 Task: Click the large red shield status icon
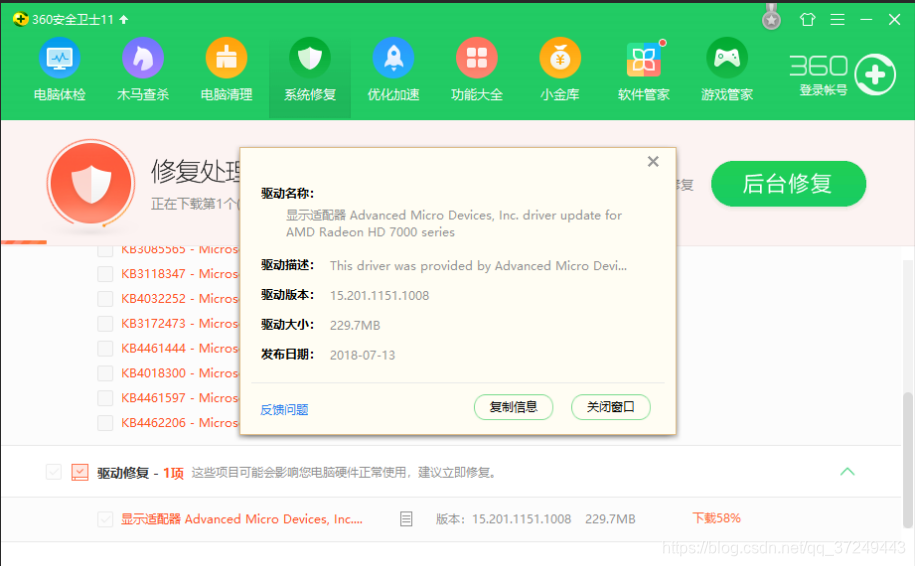pos(91,183)
